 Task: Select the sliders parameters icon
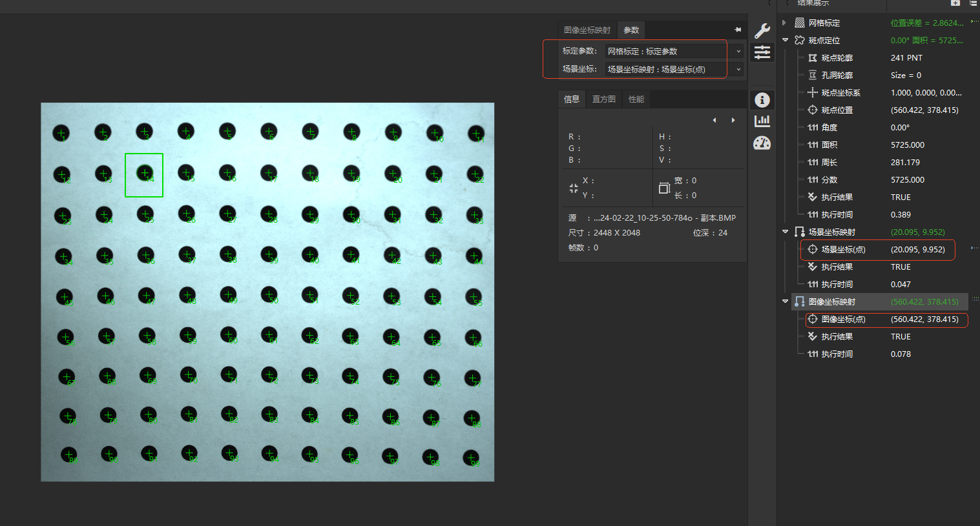[762, 52]
